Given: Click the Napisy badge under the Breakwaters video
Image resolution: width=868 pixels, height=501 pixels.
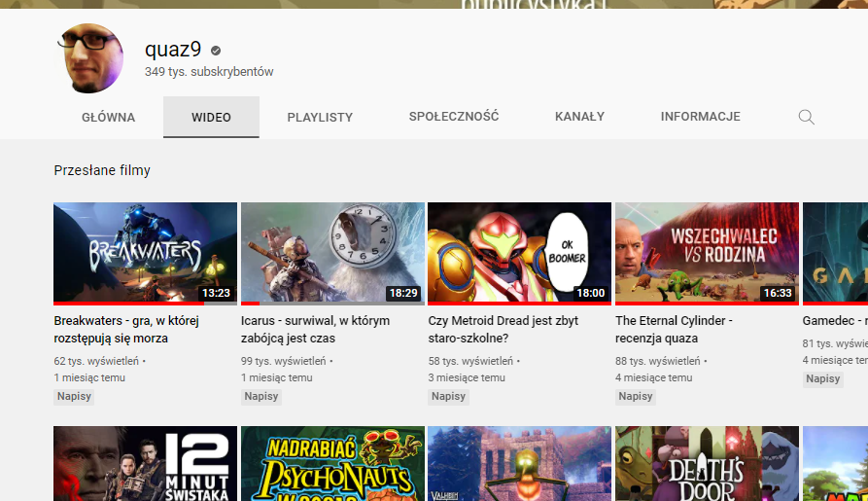Looking at the screenshot, I should [x=74, y=396].
